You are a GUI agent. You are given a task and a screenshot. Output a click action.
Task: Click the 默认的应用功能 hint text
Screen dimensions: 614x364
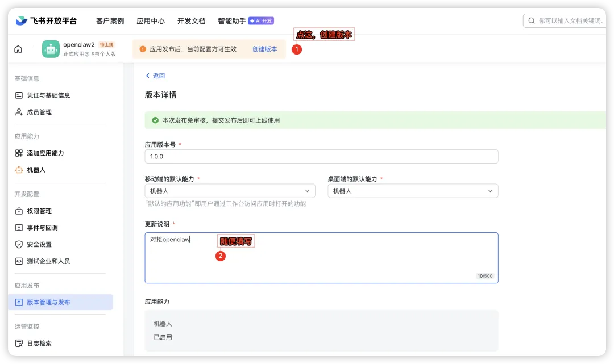pyautogui.click(x=226, y=204)
